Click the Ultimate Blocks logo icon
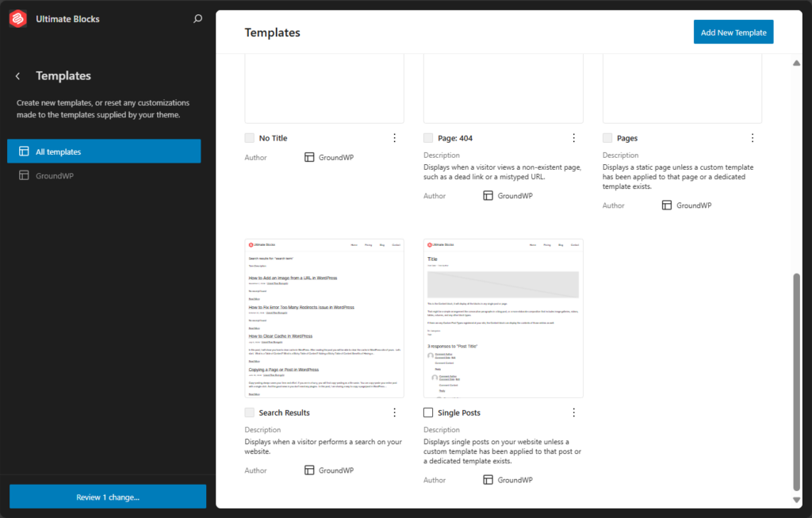The width and height of the screenshot is (812, 518). 17,18
